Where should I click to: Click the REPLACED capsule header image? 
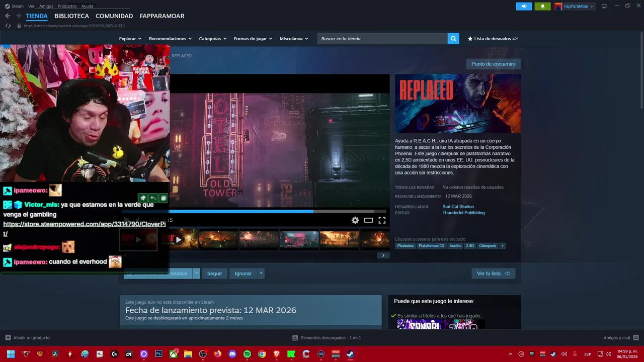(x=458, y=104)
